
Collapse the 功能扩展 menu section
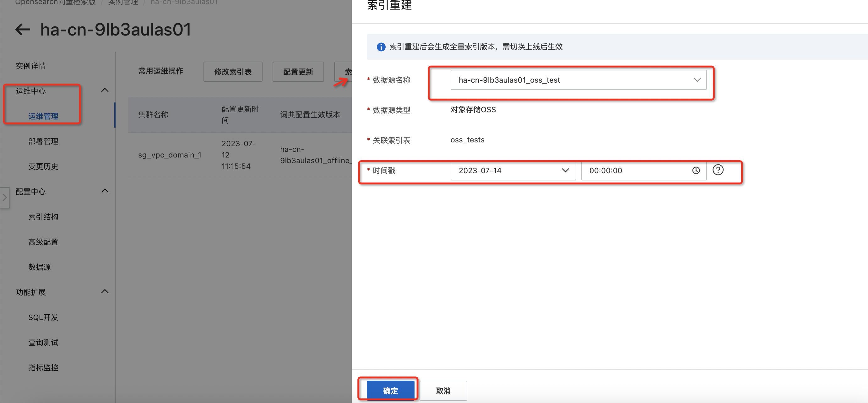[105, 291]
